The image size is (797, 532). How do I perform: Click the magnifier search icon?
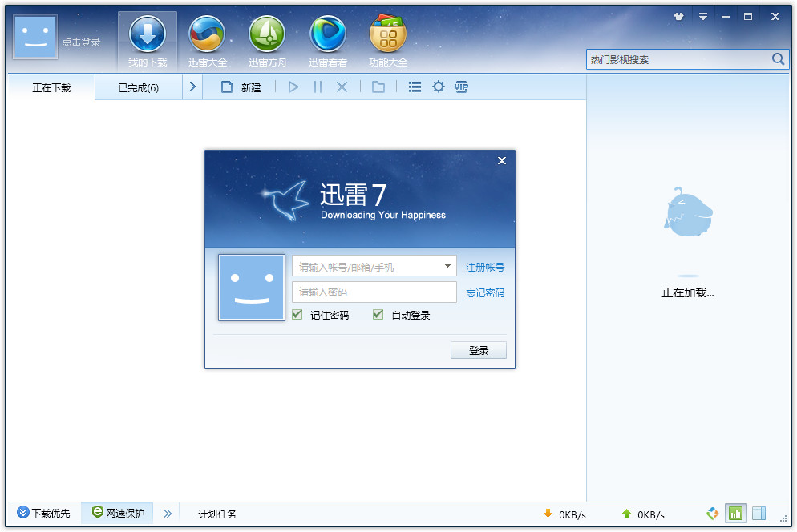pos(779,59)
